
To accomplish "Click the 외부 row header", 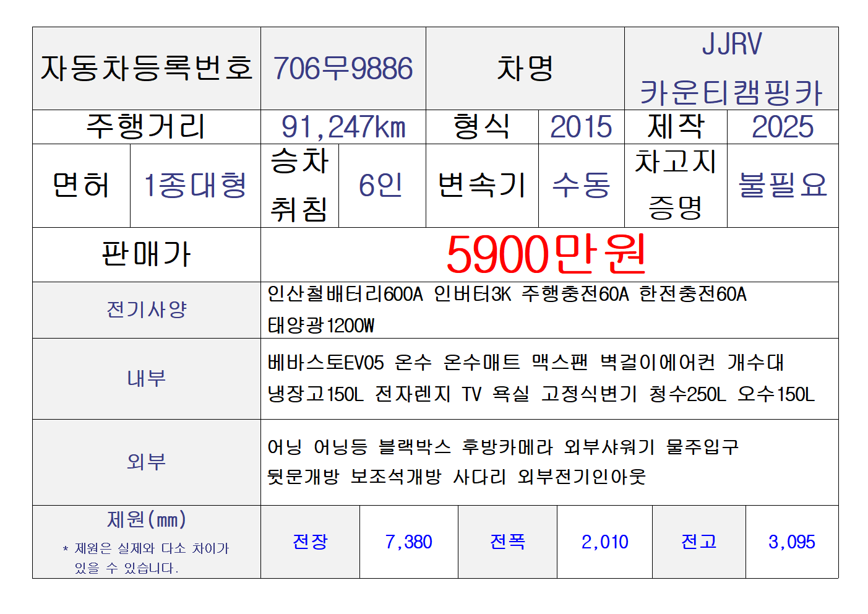I will 147,462.
